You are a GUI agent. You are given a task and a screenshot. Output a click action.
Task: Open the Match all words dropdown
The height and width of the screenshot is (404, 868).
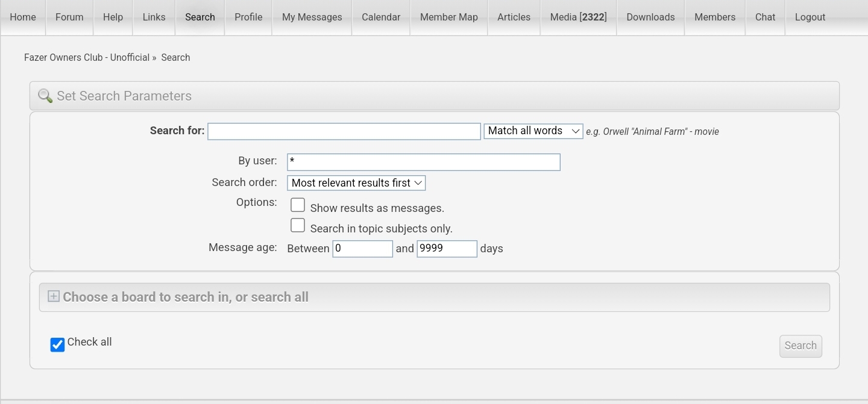(x=533, y=131)
